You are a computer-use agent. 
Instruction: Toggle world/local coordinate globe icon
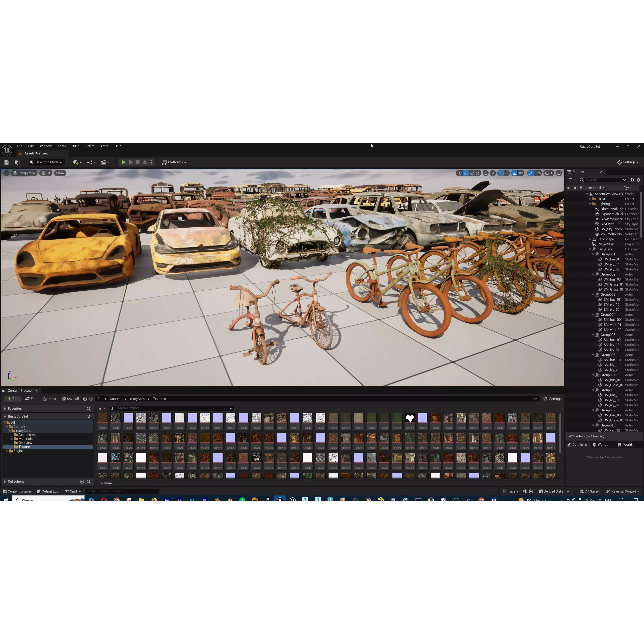486,173
